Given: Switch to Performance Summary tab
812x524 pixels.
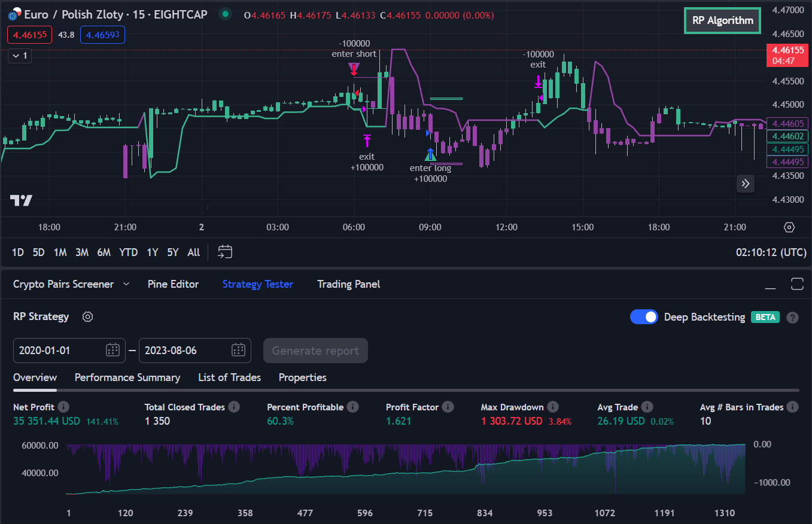Looking at the screenshot, I should coord(127,377).
